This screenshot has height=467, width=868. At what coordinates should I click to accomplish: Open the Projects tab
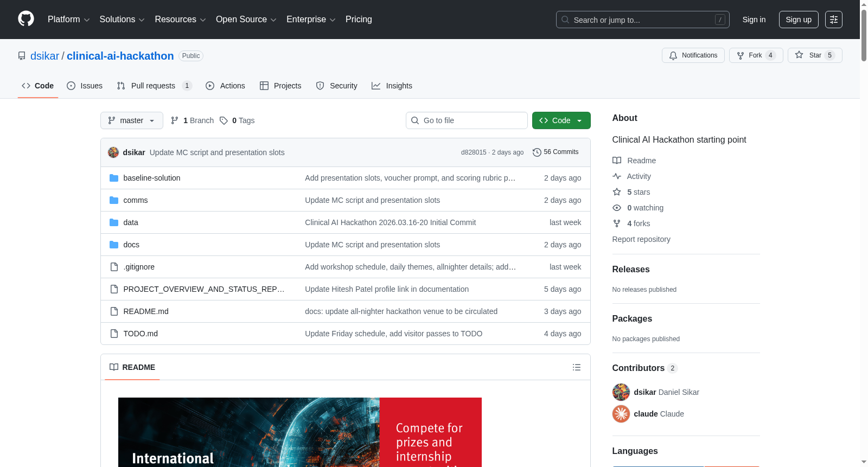point(280,86)
